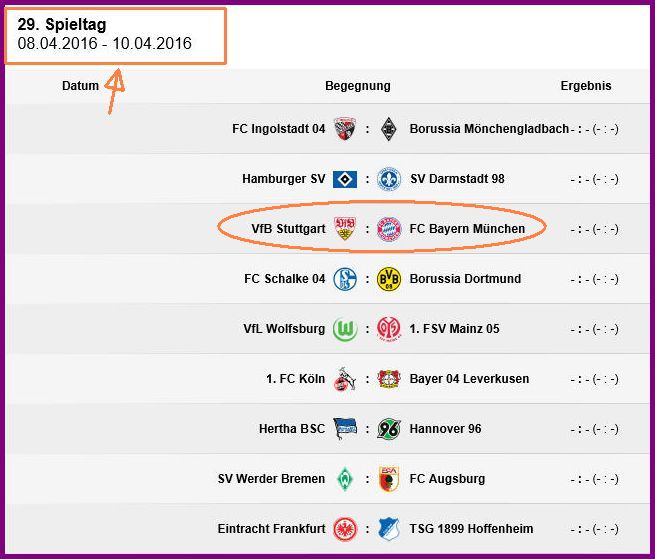The height and width of the screenshot is (559, 655).
Task: Click the VfL Wolfsburg green W logo
Action: click(x=345, y=329)
